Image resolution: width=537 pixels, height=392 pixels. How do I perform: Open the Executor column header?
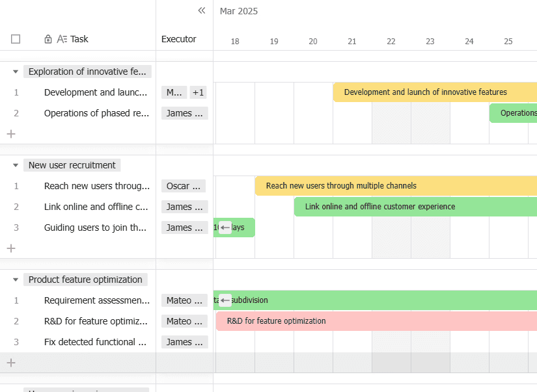179,39
